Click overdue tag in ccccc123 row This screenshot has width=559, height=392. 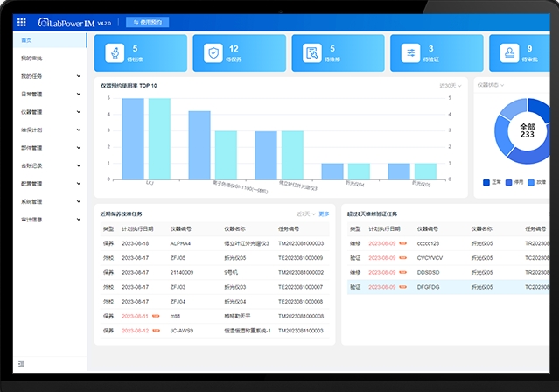(403, 243)
